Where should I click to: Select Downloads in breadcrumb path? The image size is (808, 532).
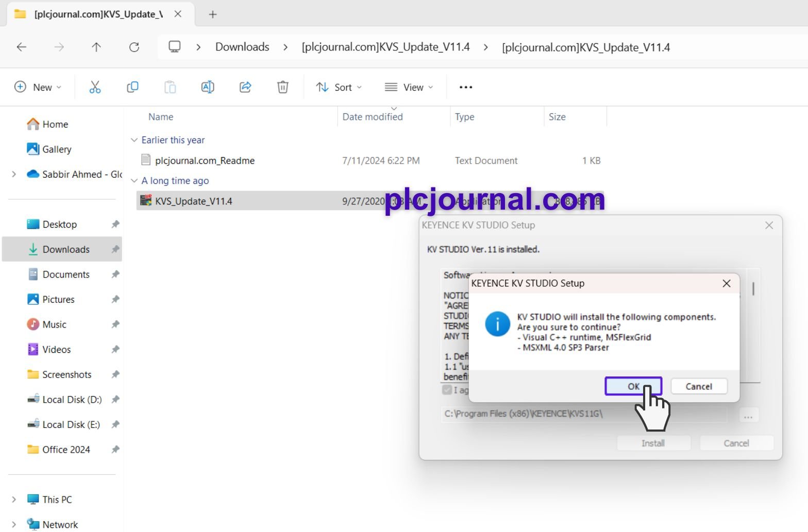point(242,47)
